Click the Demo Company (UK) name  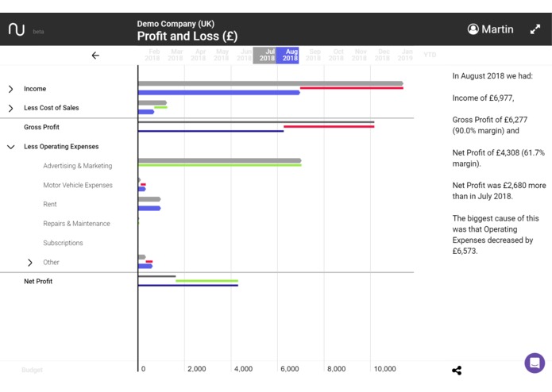(x=176, y=24)
